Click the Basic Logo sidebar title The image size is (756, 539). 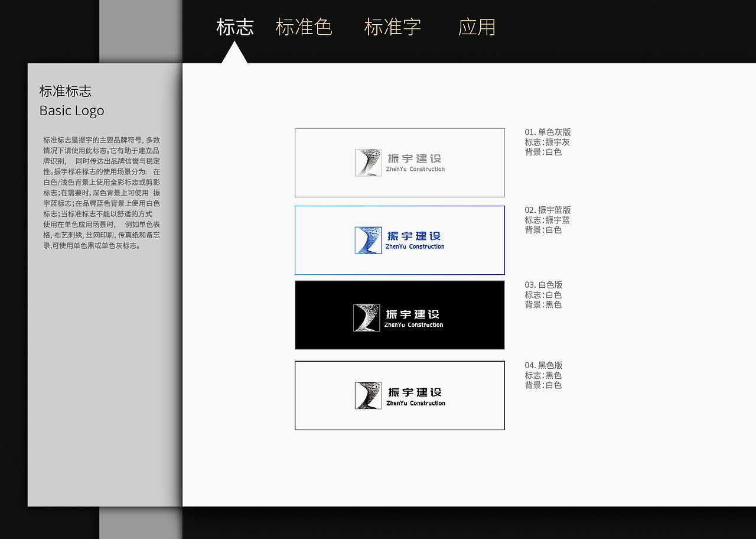tap(71, 111)
